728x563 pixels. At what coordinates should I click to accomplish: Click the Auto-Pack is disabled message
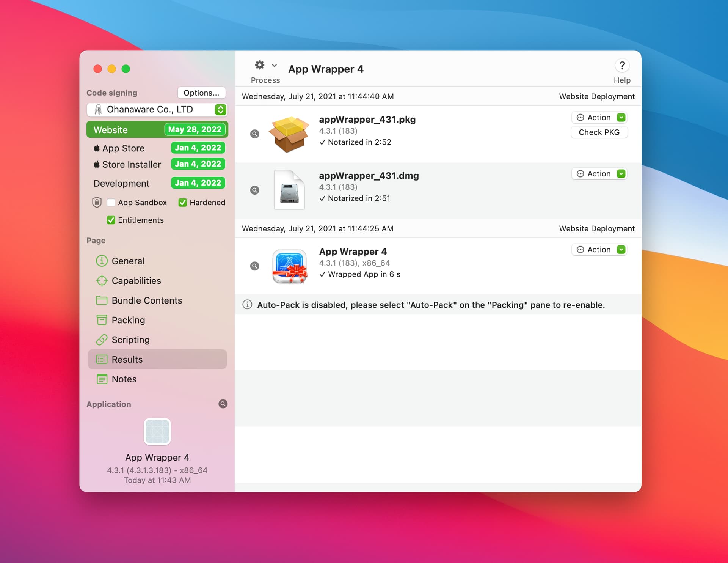pyautogui.click(x=431, y=305)
